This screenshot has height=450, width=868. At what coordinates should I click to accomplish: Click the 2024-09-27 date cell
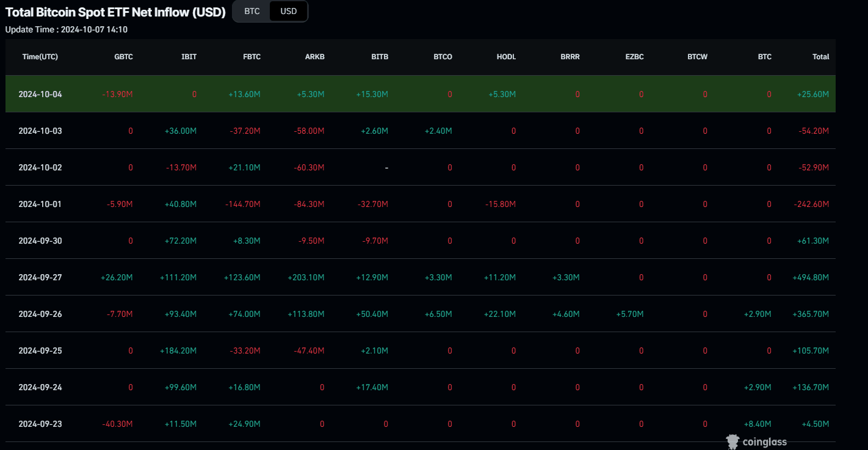point(40,277)
